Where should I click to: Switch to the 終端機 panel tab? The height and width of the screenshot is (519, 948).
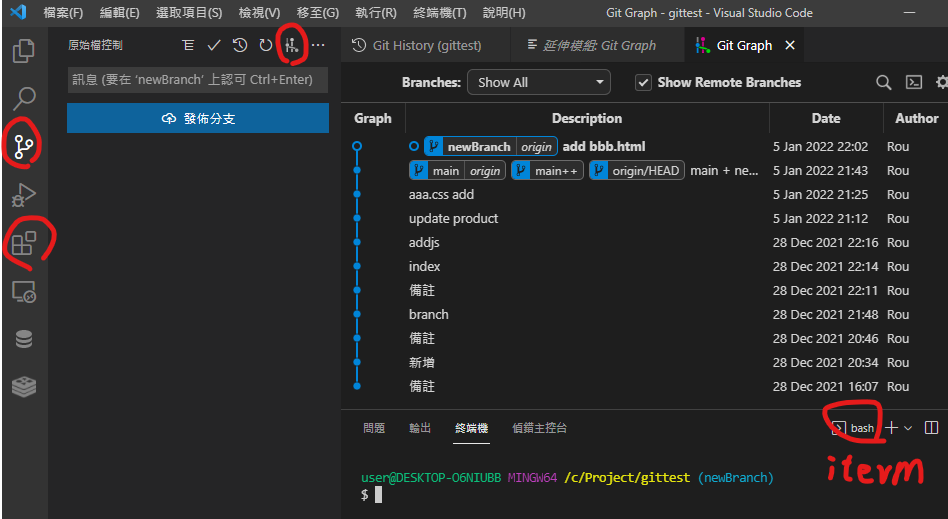(472, 428)
